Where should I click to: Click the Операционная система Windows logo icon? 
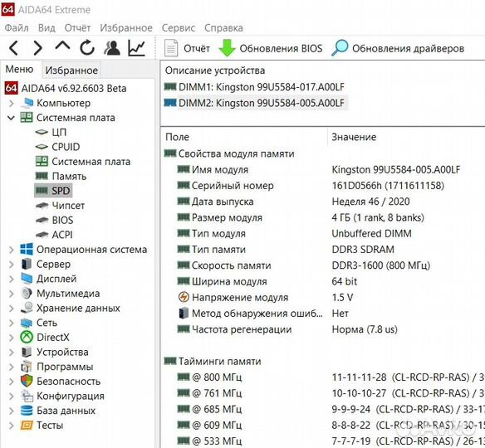coord(27,249)
